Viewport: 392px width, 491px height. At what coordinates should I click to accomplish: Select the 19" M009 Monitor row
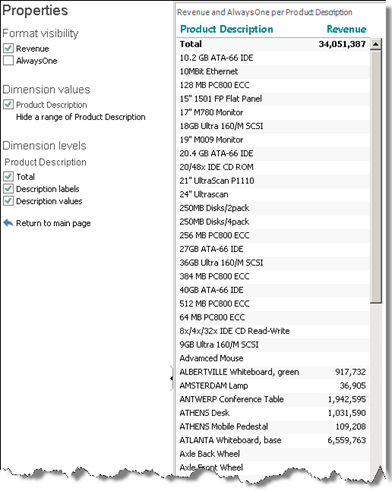(x=273, y=140)
